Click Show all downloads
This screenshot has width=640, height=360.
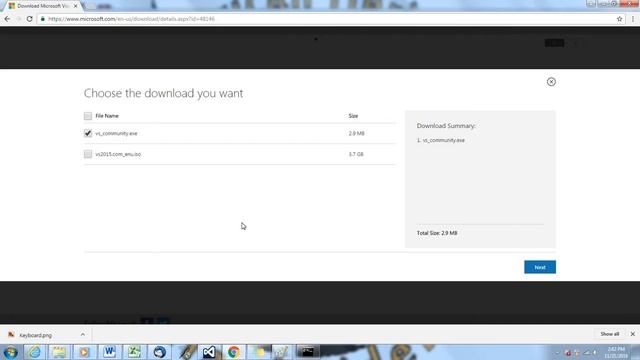pos(609,334)
